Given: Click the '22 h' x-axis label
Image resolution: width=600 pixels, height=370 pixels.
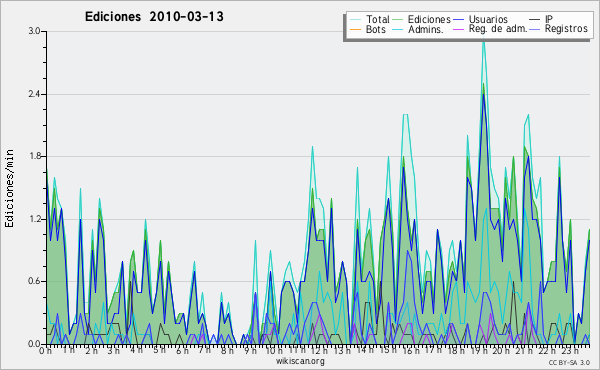Looking at the screenshot, I should pyautogui.click(x=547, y=350).
